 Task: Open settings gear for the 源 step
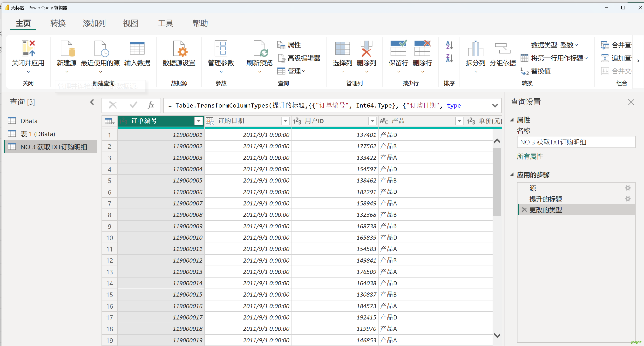628,188
